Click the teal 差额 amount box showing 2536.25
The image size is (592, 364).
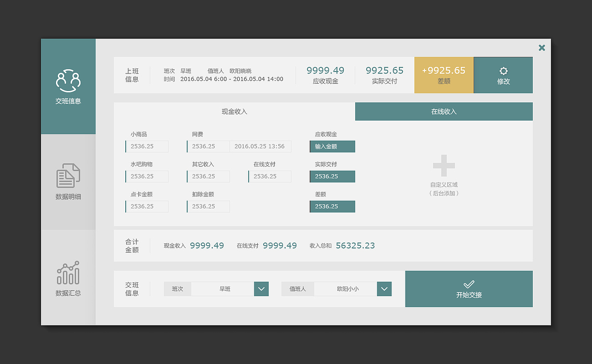(332, 206)
